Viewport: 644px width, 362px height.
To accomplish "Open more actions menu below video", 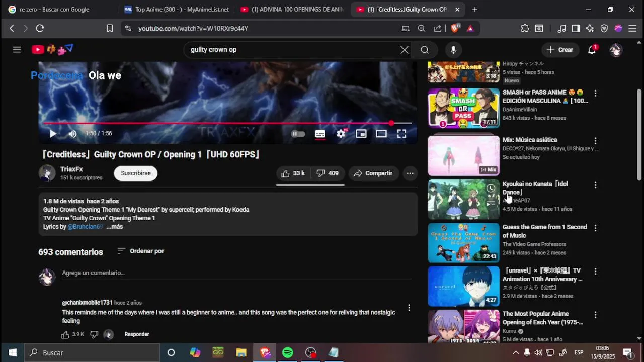I will pyautogui.click(x=410, y=173).
